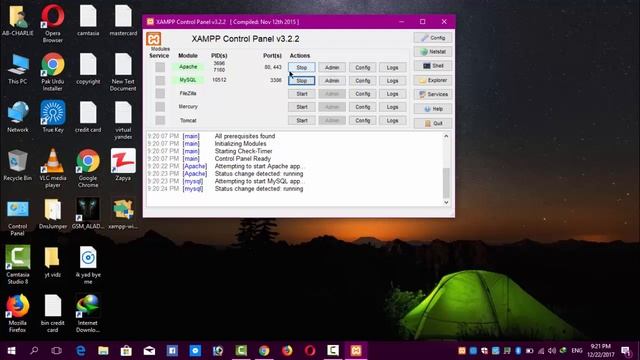View the MySQL Logs
The width and height of the screenshot is (640, 360).
click(x=393, y=81)
